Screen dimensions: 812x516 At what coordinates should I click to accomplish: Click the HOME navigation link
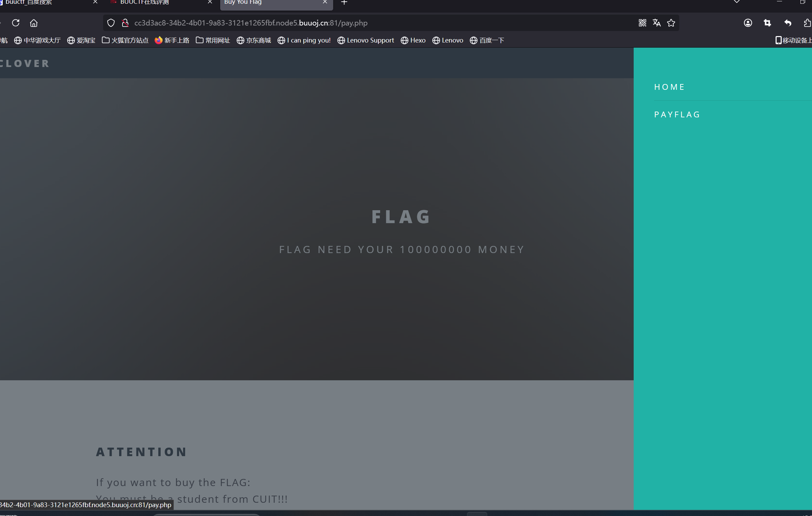669,87
